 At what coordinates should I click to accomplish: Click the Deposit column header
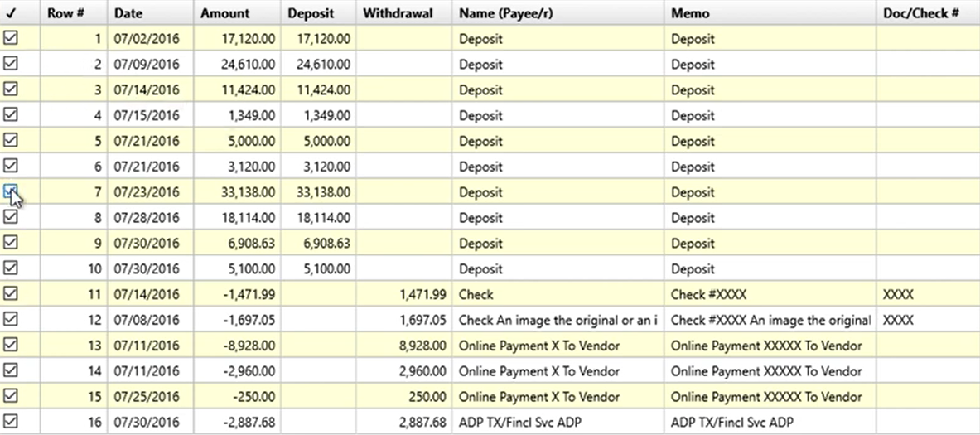point(319,12)
